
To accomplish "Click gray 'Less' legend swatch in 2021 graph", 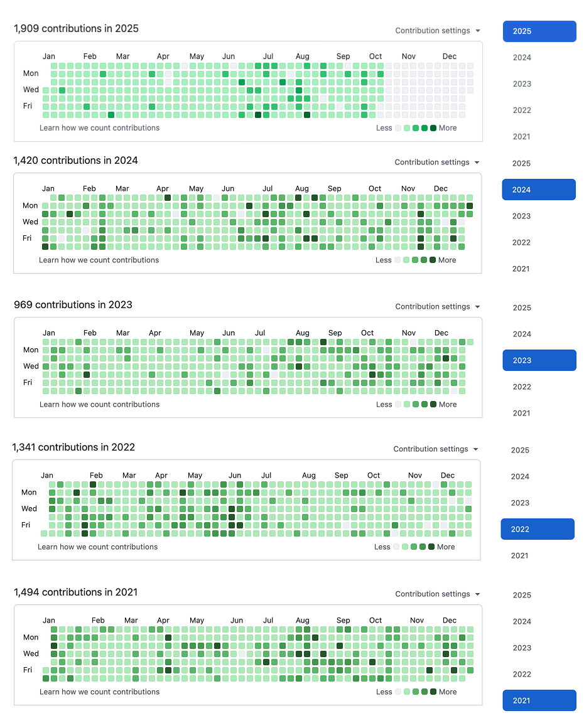I will pyautogui.click(x=398, y=692).
